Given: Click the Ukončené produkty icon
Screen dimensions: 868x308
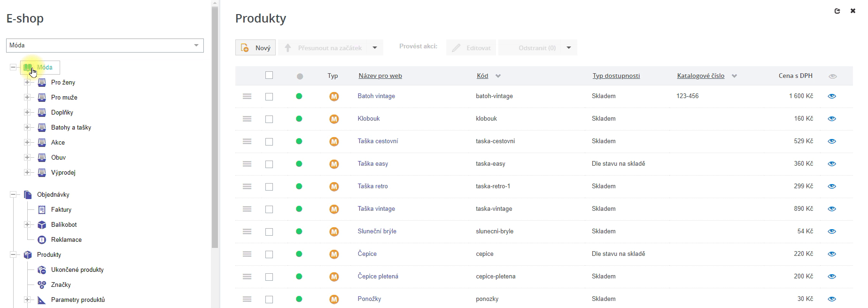Looking at the screenshot, I should (x=42, y=270).
